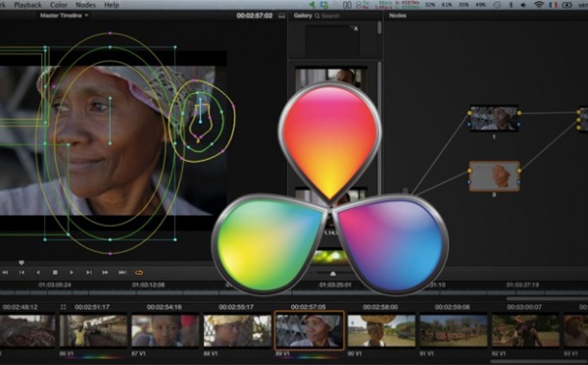Open the Color menu
Screen dimensions: 588x365
tap(59, 5)
